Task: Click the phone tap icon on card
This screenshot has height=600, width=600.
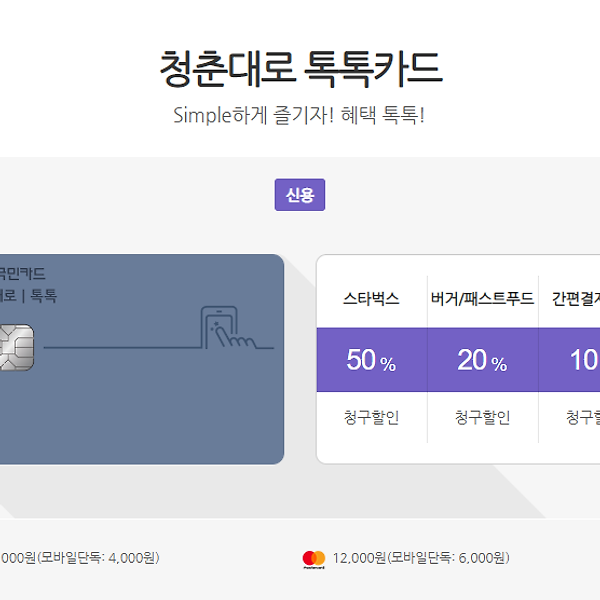Action: point(224,326)
